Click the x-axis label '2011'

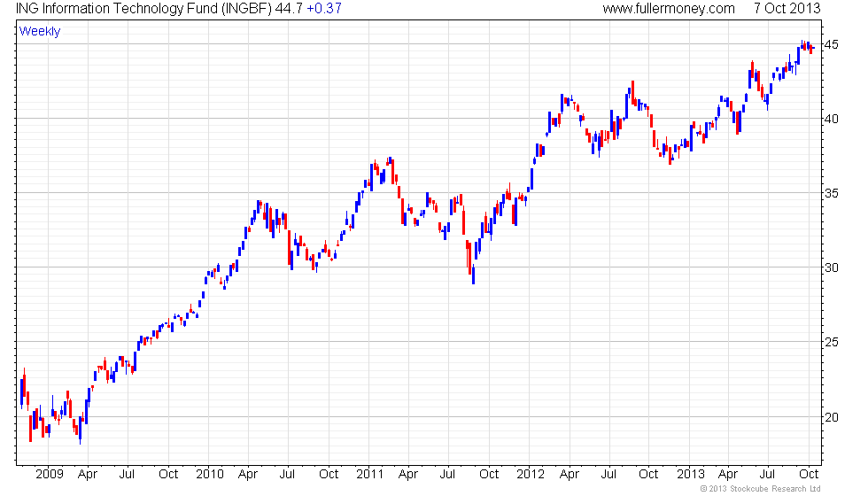click(370, 475)
